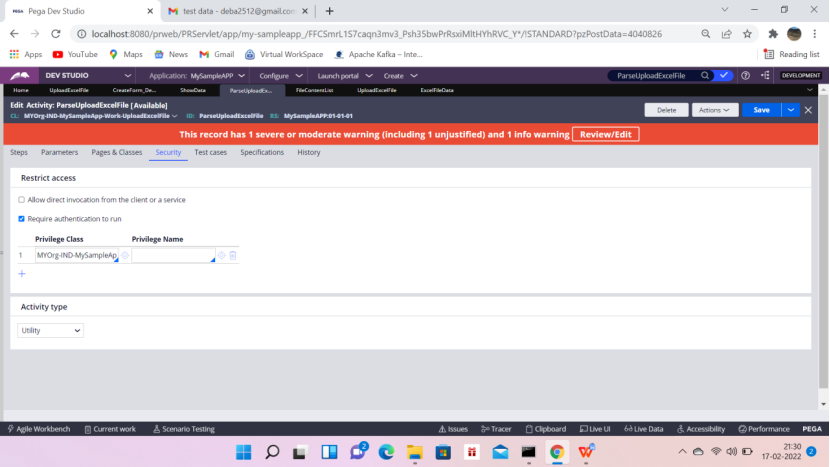Open the Virtual WorkSpace bookmark

tap(284, 55)
